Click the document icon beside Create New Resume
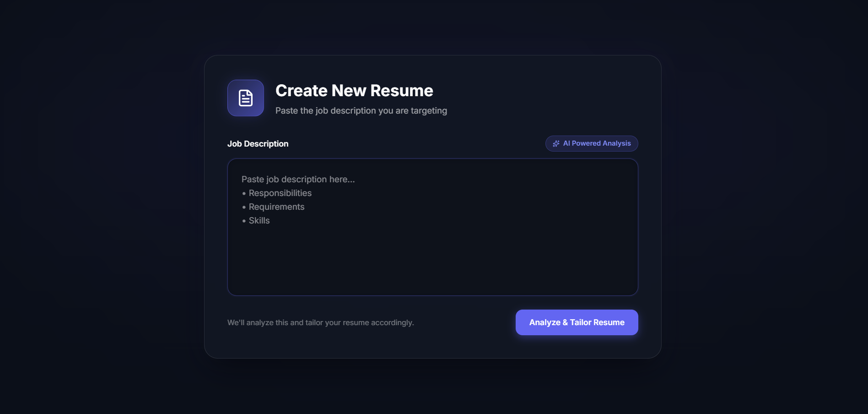The width and height of the screenshot is (868, 414). point(245,98)
